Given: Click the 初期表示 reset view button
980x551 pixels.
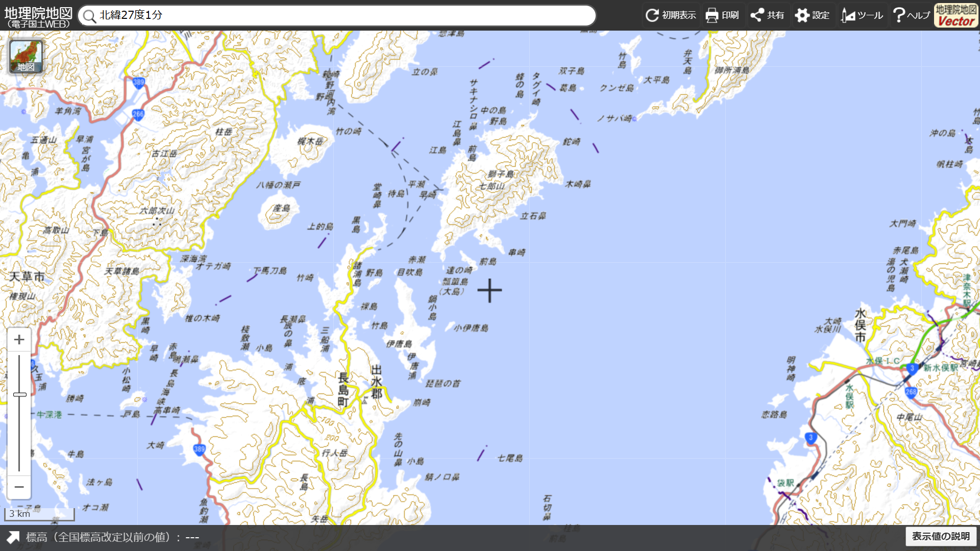Looking at the screenshot, I should pos(671,15).
